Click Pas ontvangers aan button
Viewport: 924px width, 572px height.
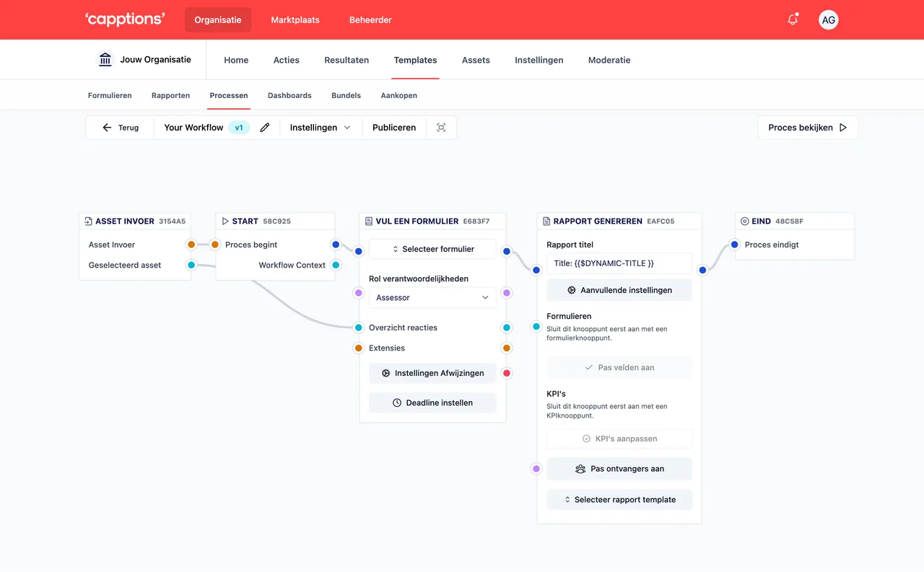coord(619,468)
